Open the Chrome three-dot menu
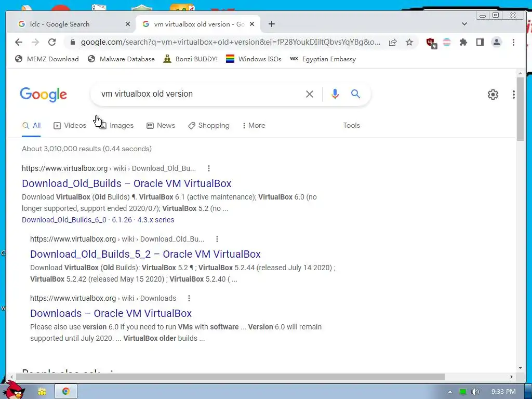This screenshot has height=399, width=532. (513, 42)
